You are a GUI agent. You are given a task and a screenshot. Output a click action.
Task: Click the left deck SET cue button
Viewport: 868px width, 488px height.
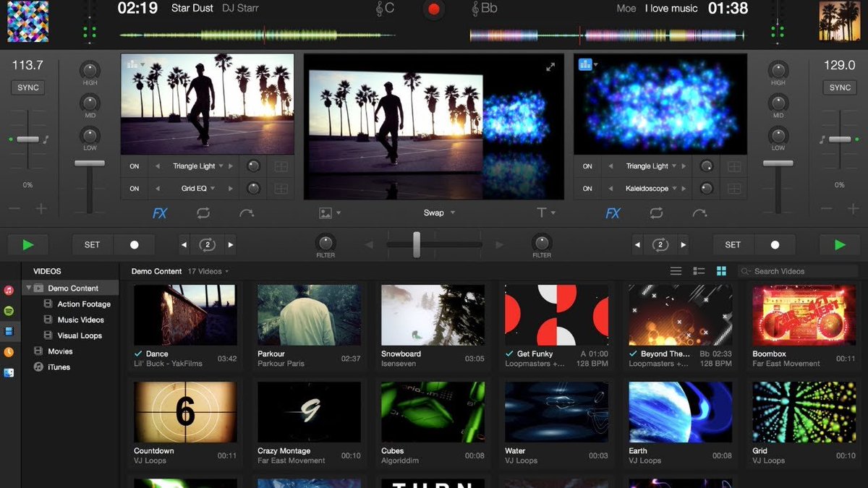pyautogui.click(x=92, y=245)
